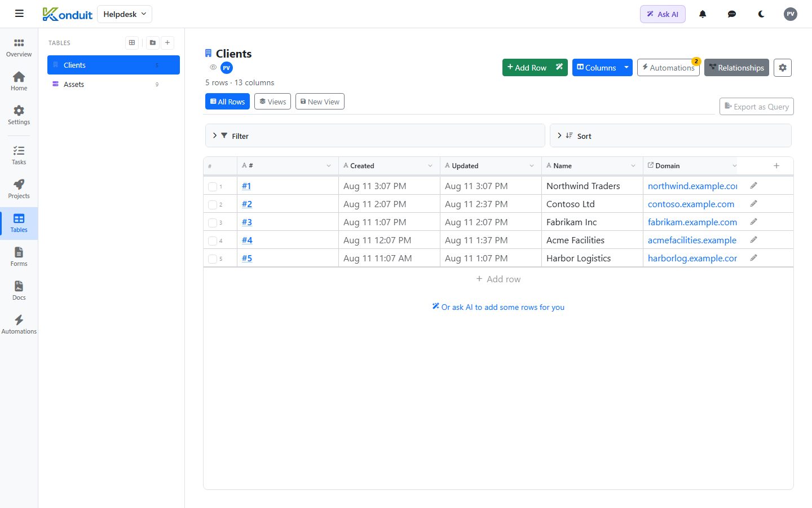Toggle dark mode moon icon
The width and height of the screenshot is (812, 508).
pyautogui.click(x=761, y=14)
